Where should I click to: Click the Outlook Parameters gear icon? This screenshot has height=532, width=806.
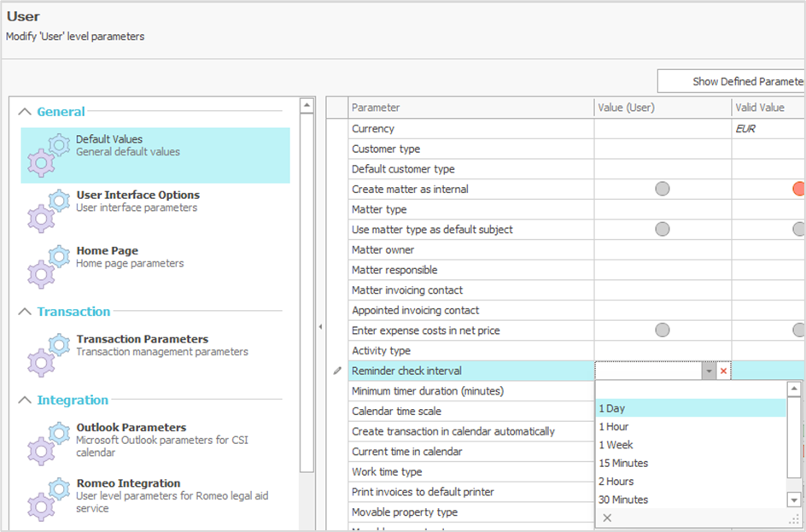tap(48, 441)
